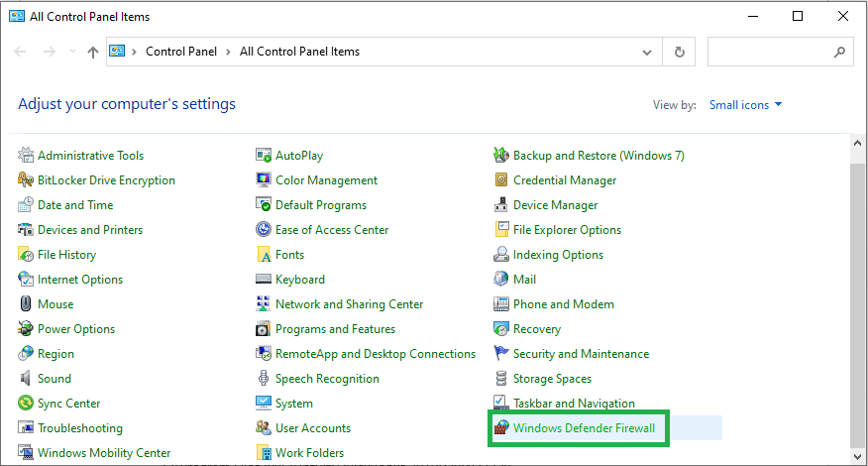Select Control Panel in the breadcrumb
The width and height of the screenshot is (868, 466).
(181, 52)
